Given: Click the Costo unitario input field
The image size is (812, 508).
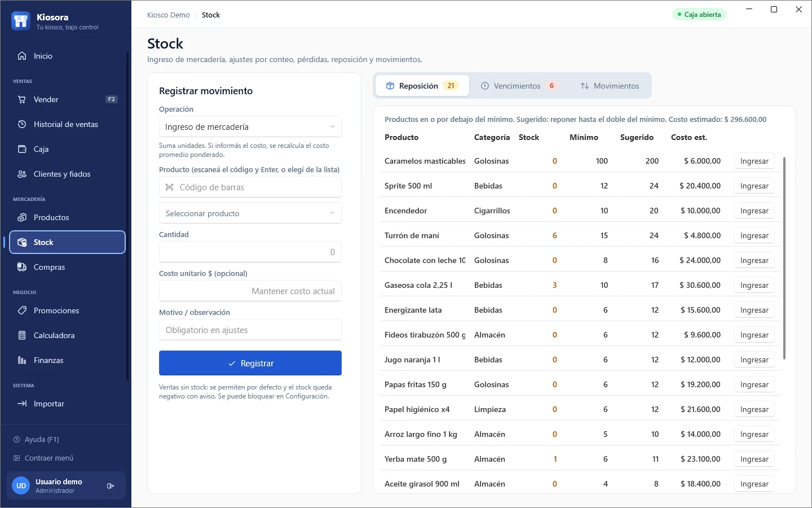Looking at the screenshot, I should click(x=250, y=291).
